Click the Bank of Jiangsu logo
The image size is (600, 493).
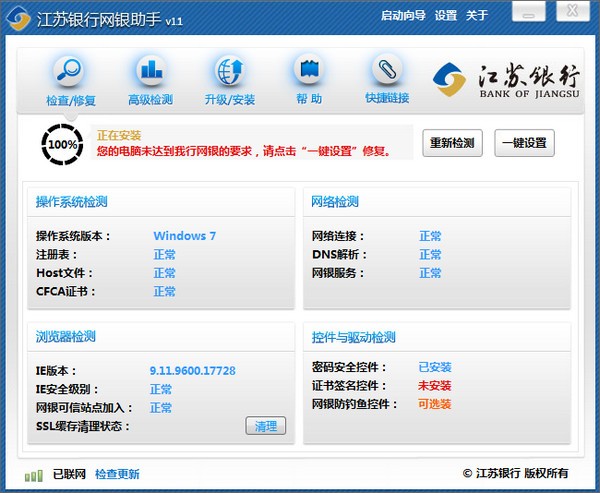pyautogui.click(x=506, y=80)
